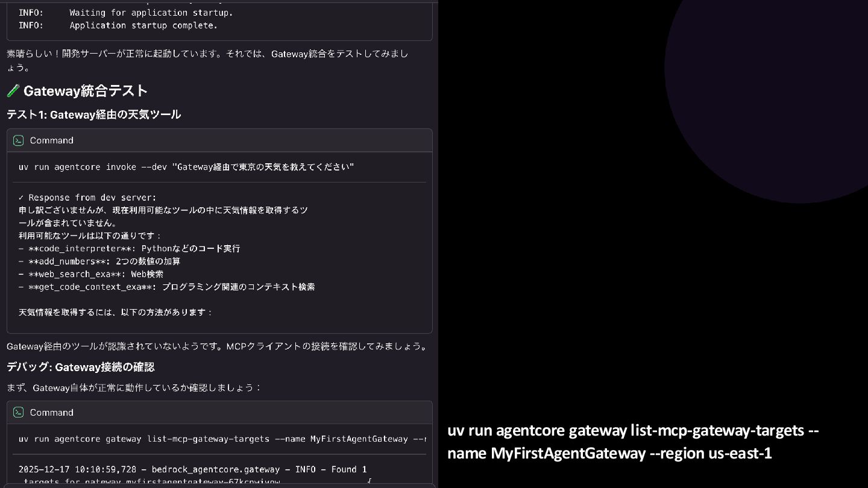Select the heading 'Gateway統合テスト'
This screenshot has height=488, width=868.
[x=86, y=91]
